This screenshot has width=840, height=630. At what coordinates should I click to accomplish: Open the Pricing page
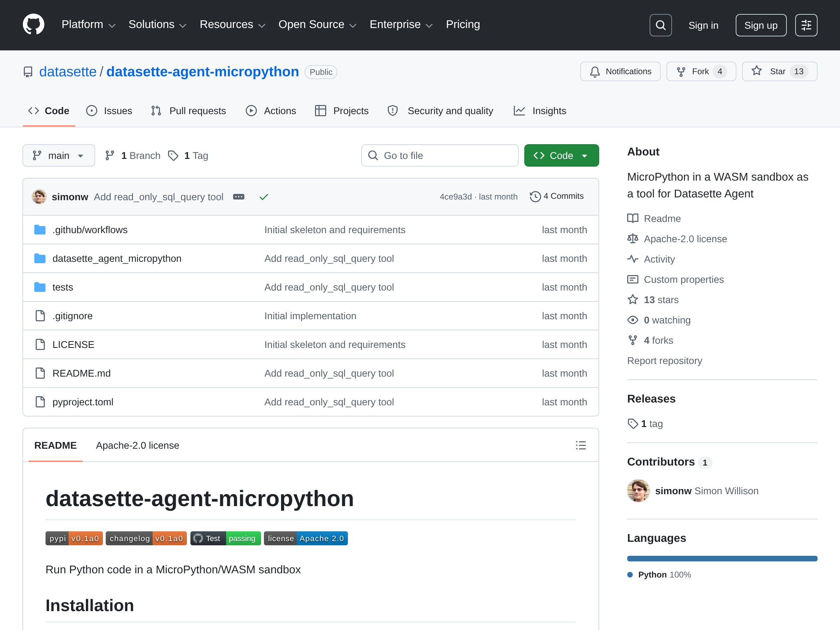pyautogui.click(x=463, y=24)
